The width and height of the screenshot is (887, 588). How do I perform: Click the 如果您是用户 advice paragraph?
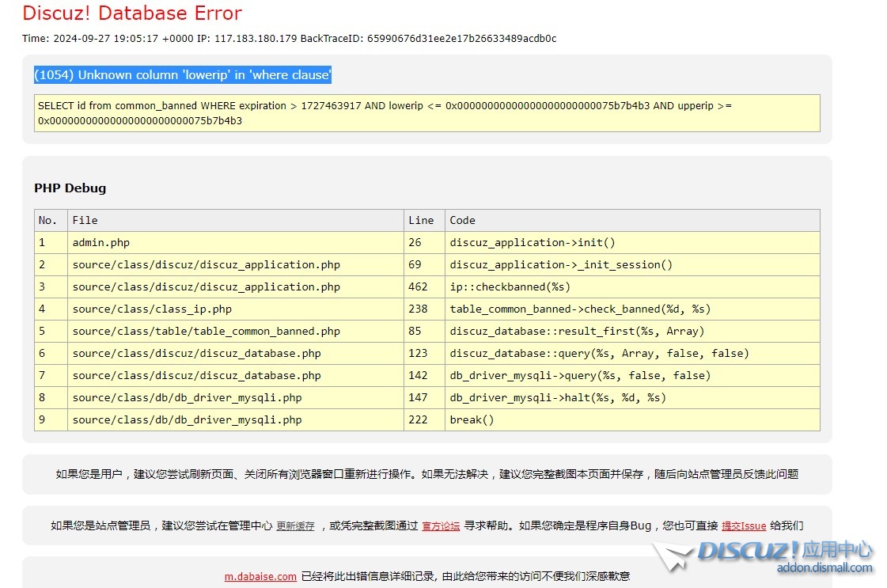(427, 474)
